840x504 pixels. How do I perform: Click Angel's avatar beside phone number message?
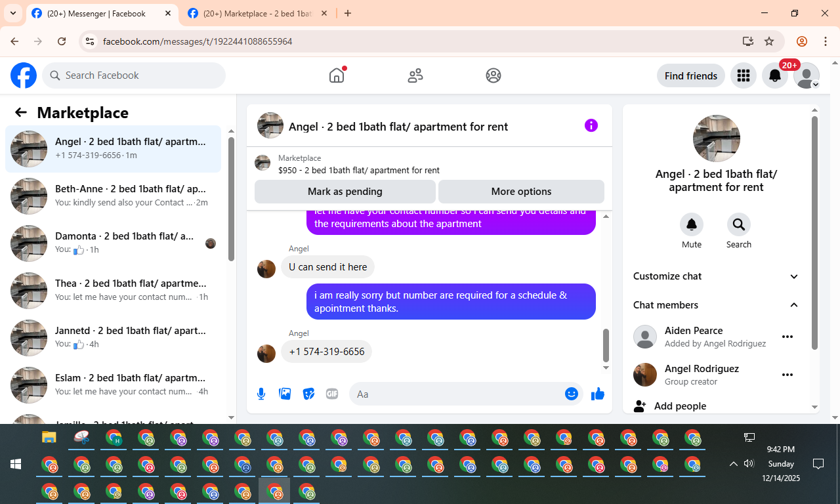266,354
